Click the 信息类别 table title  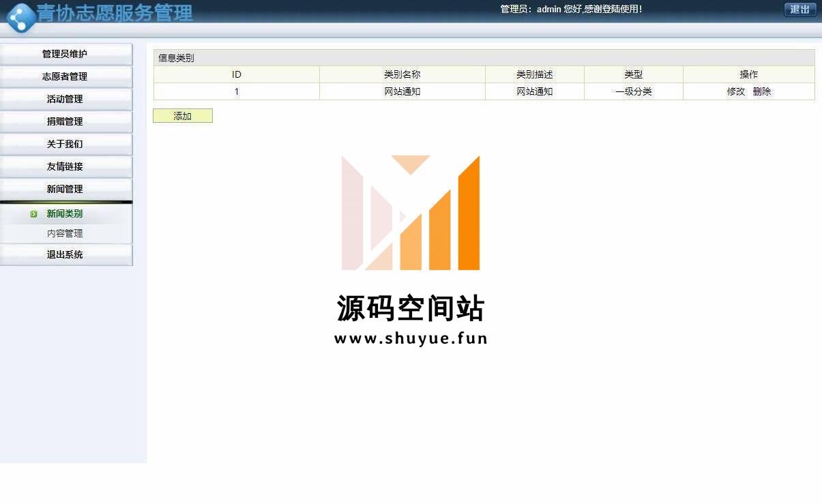coord(176,58)
